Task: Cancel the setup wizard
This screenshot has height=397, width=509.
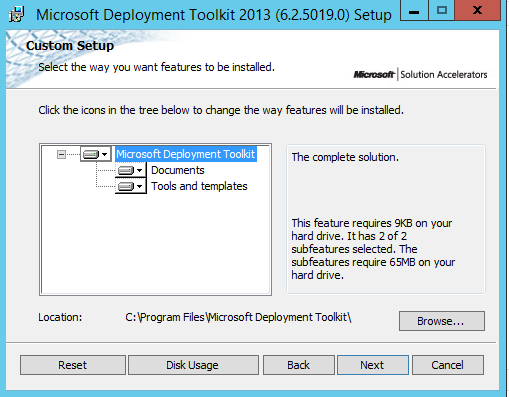Action: (448, 365)
